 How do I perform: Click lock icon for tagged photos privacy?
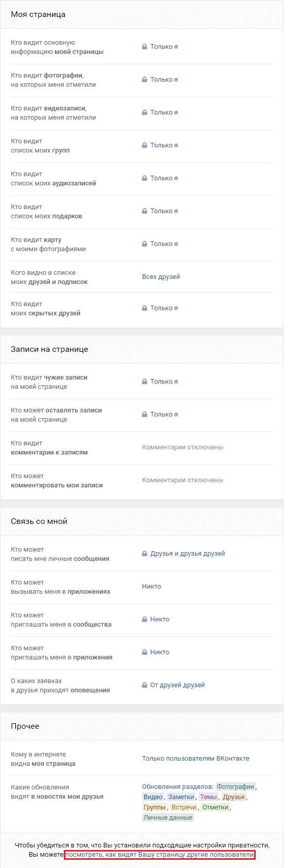(145, 80)
